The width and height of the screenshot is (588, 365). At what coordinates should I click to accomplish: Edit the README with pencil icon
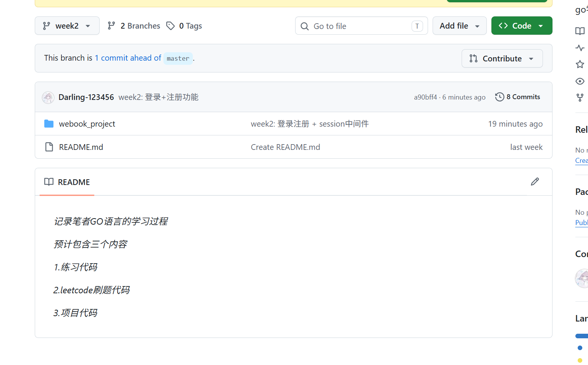535,182
